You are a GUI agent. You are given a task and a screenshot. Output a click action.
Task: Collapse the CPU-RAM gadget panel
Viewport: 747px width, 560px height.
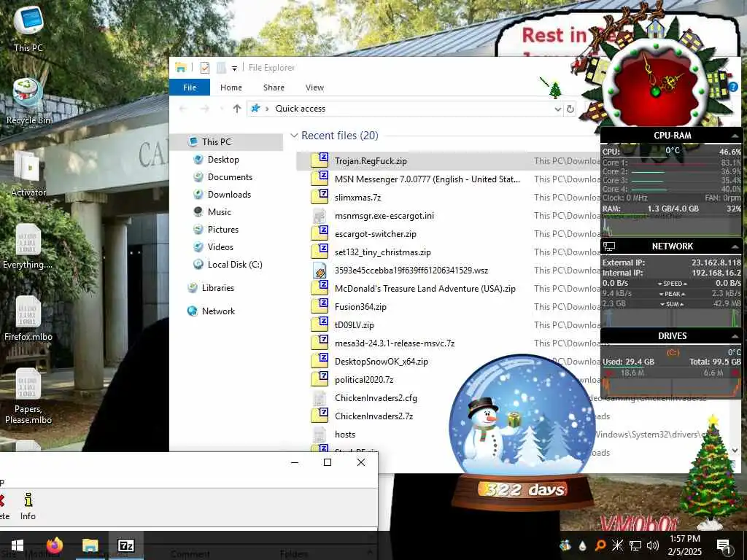[735, 136]
